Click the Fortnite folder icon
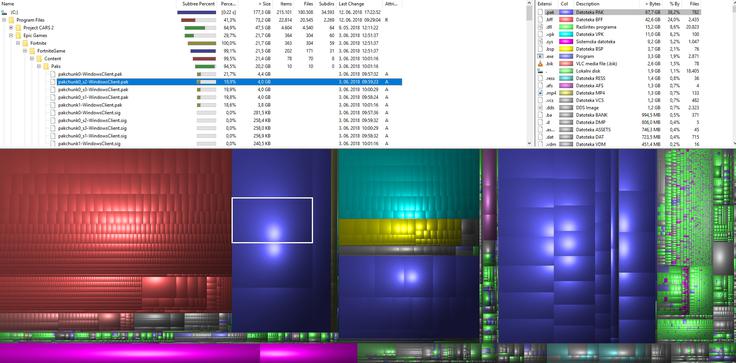736x363 pixels. pos(25,43)
